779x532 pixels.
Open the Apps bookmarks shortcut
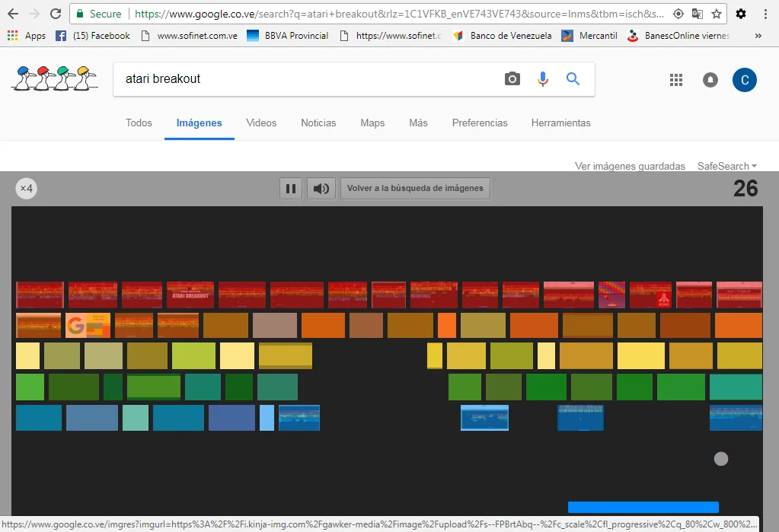(x=27, y=36)
